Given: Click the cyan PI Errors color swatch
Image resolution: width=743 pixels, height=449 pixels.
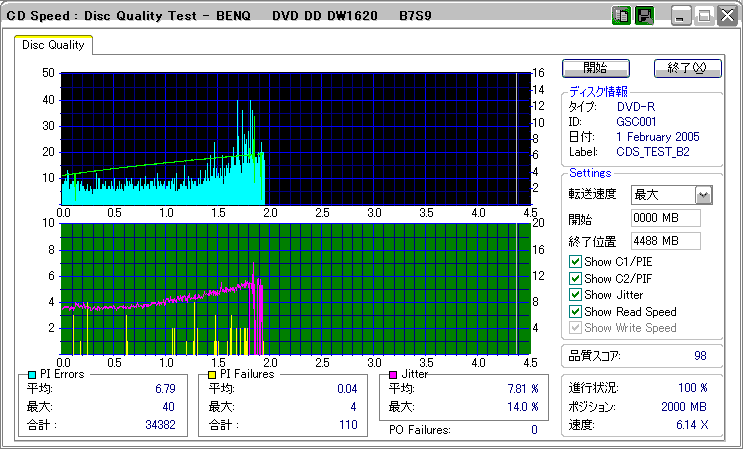Looking at the screenshot, I should click(x=32, y=375).
